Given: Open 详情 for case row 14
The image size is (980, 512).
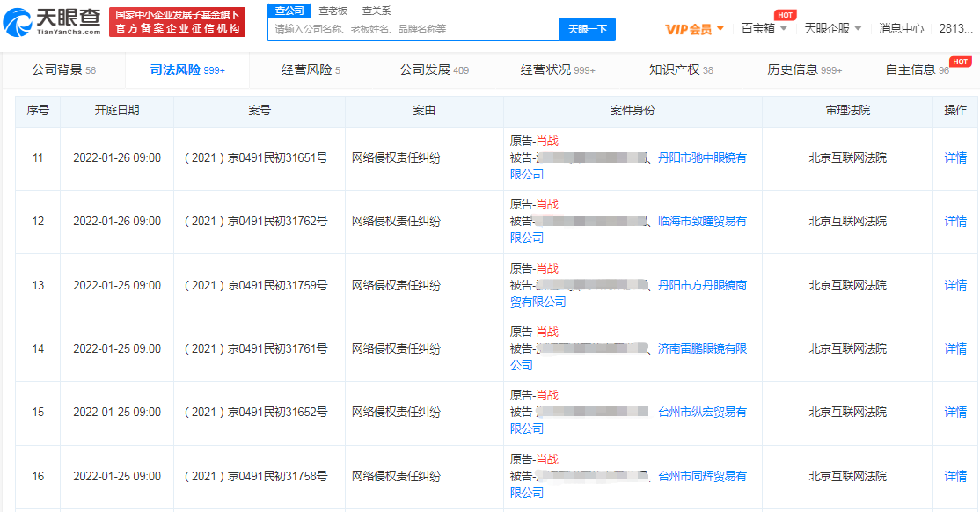Looking at the screenshot, I should (x=955, y=349).
